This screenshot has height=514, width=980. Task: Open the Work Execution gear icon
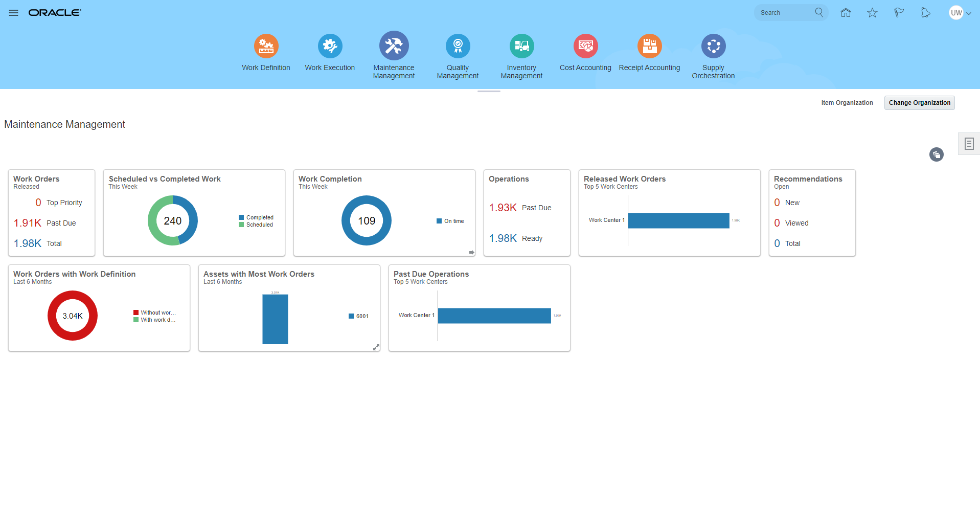330,46
